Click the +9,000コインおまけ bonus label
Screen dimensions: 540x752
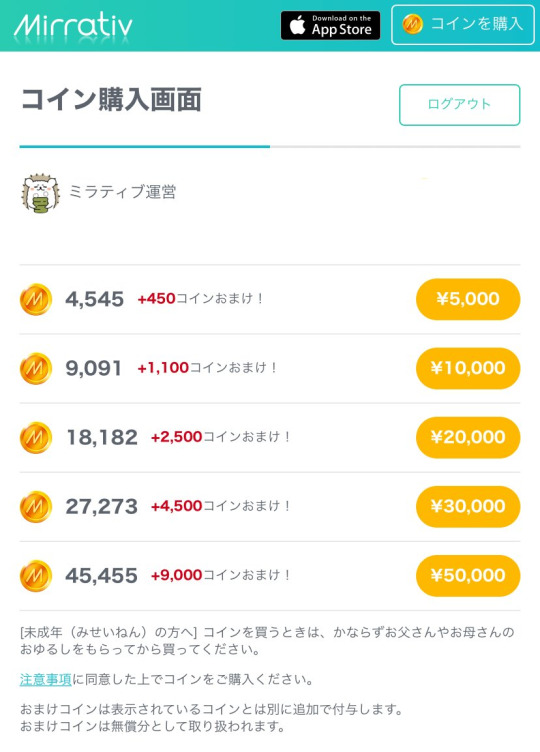tap(221, 575)
